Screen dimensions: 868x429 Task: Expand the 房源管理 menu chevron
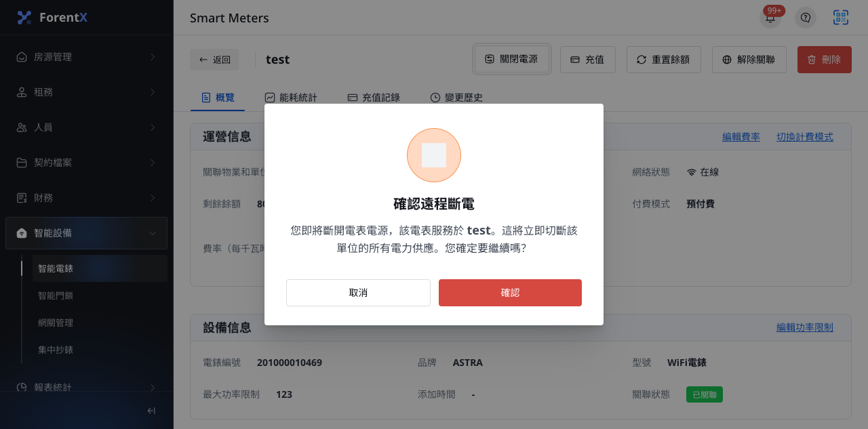pos(152,57)
